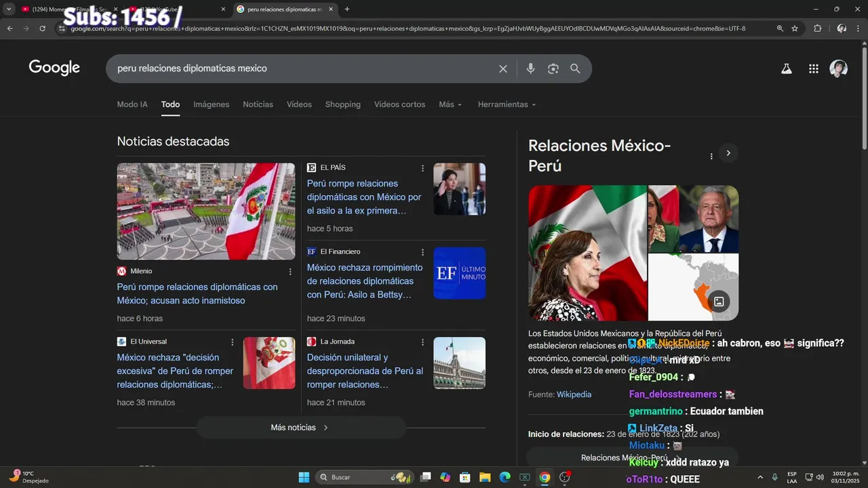Go to Google homepage logo
Image resolution: width=868 pixels, height=488 pixels.
(54, 68)
